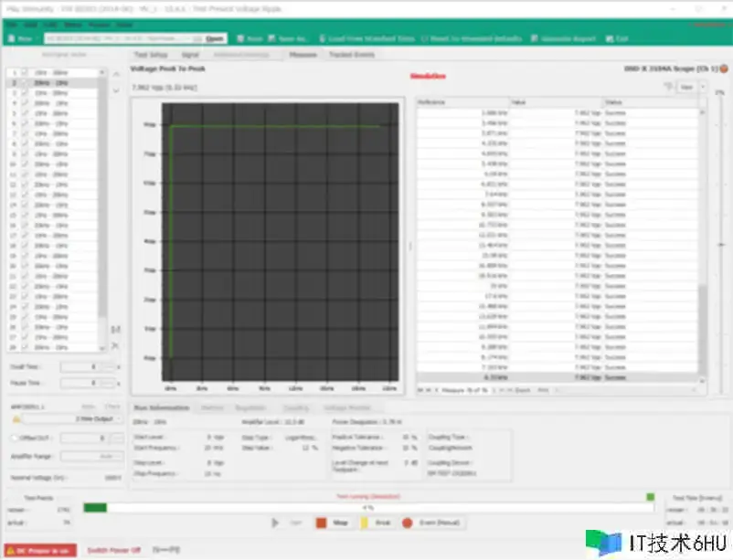Click the red Event (Manual) button
The width and height of the screenshot is (733, 560).
point(436,523)
